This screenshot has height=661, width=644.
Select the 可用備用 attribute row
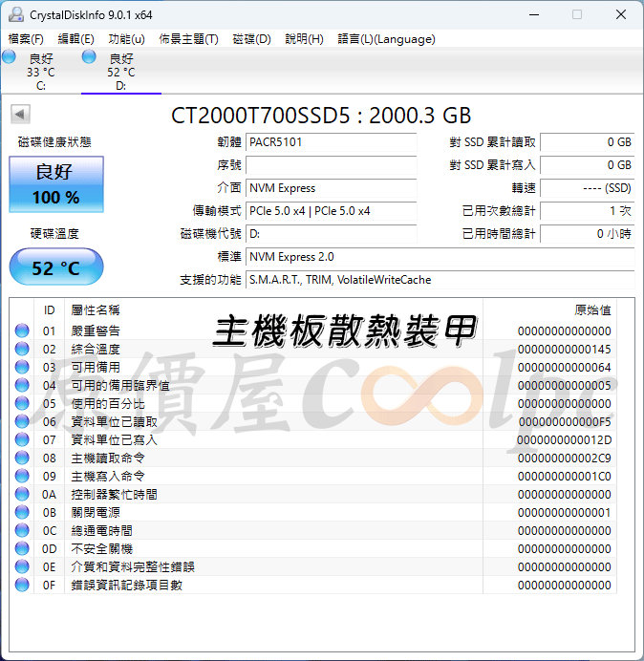[x=313, y=367]
